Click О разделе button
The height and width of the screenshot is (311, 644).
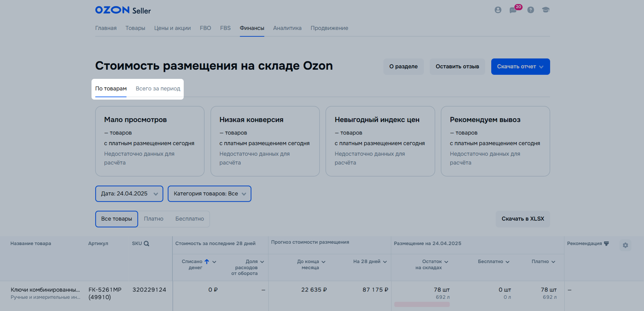[x=403, y=67]
